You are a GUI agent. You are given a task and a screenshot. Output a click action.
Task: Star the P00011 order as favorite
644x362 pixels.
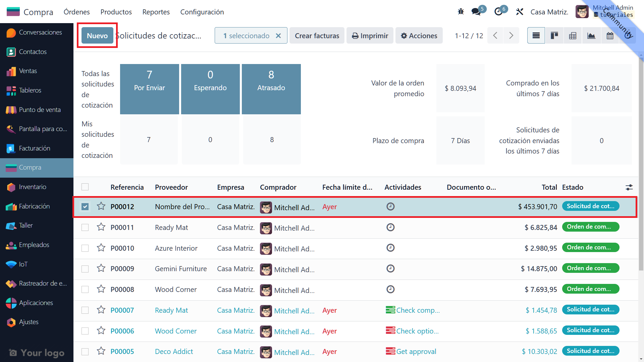101,227
